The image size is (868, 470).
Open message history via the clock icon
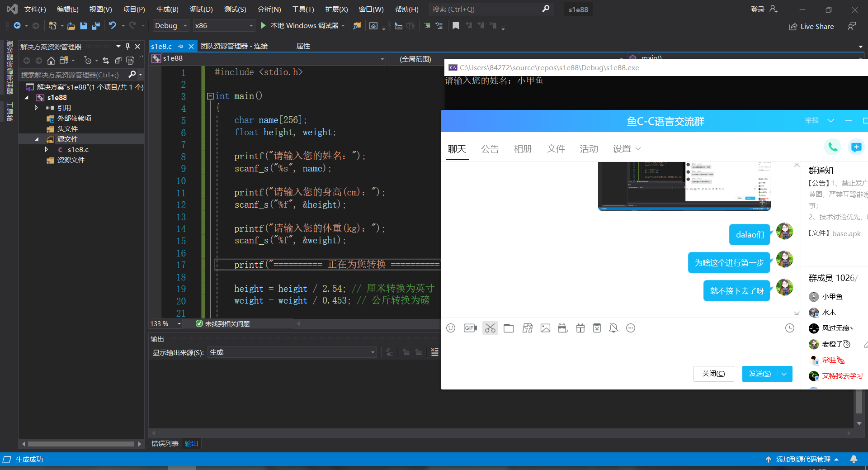790,328
